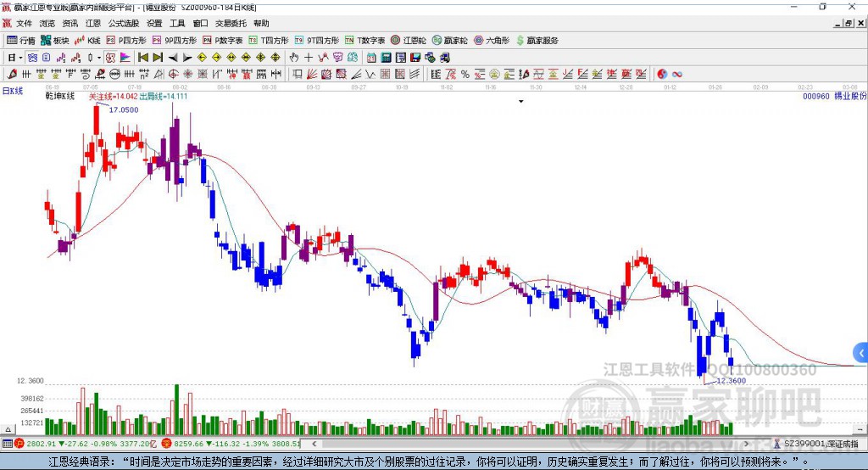
Task: Toggle the highlighted K-line overlay button
Action: pos(33,58)
